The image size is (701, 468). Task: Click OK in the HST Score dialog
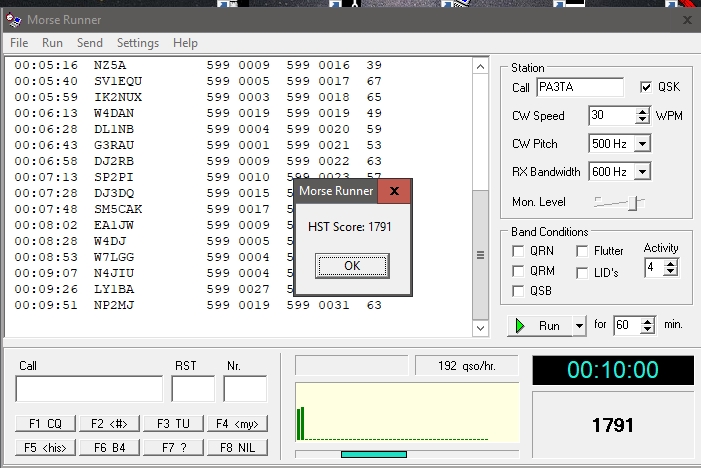[352, 266]
